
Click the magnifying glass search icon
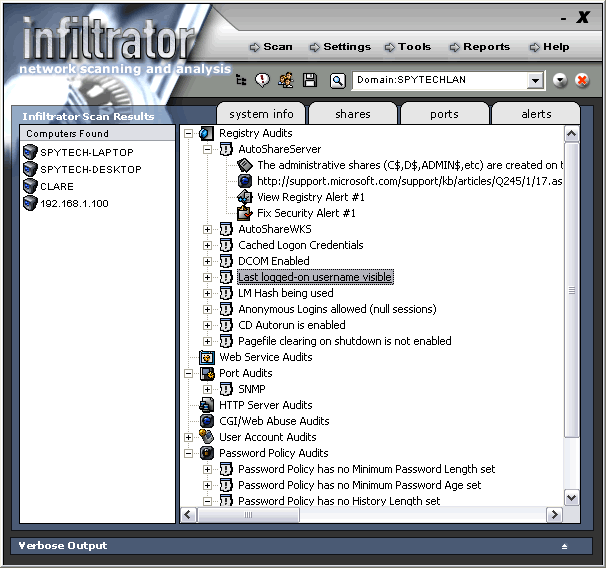click(x=337, y=81)
